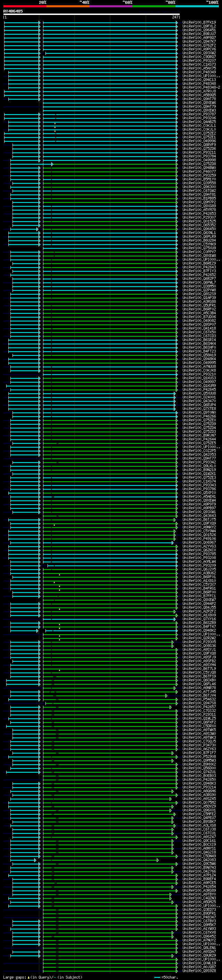Select hit label UniRef100_B7UD06
The height and width of the screenshot is (980, 222).
point(199,317)
